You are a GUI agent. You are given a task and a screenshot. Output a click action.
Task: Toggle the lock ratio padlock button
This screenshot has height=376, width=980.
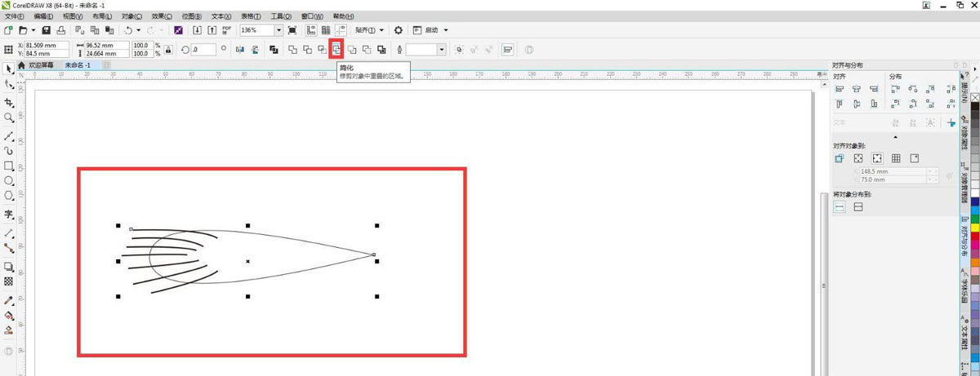point(168,50)
